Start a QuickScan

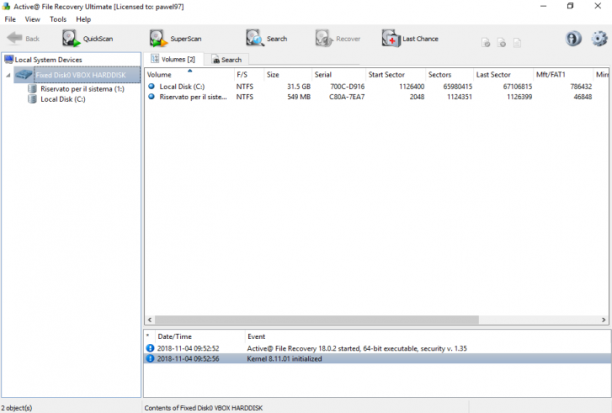[87, 38]
